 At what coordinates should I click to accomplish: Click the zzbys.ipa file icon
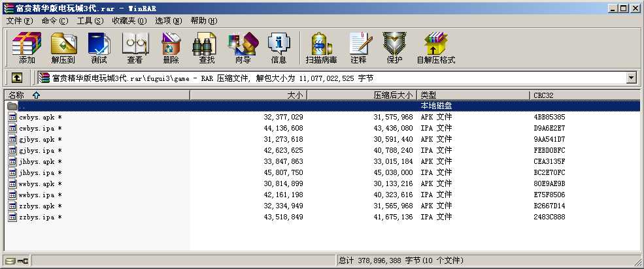(x=12, y=217)
